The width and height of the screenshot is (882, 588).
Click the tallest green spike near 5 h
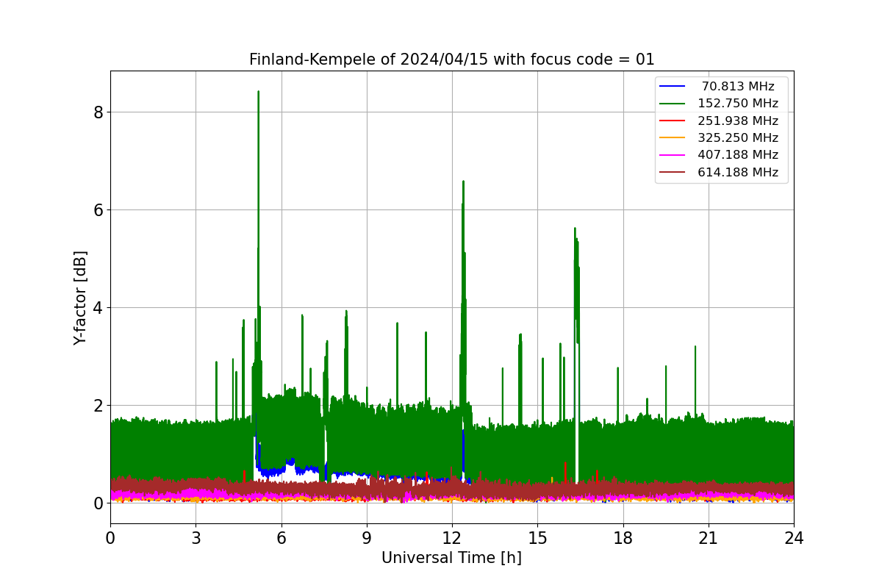click(x=258, y=92)
